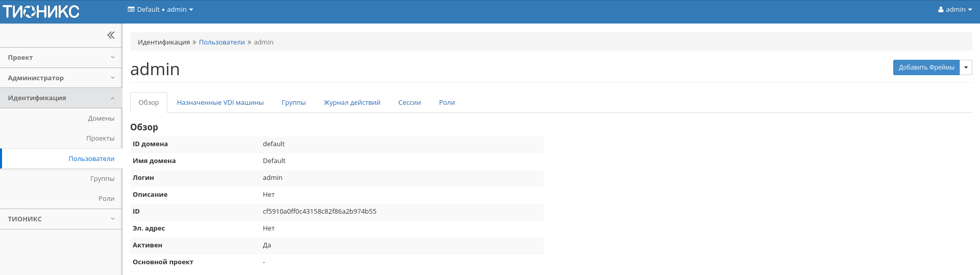Switch to the Журнал действий tab
The image size is (980, 275).
pos(352,103)
